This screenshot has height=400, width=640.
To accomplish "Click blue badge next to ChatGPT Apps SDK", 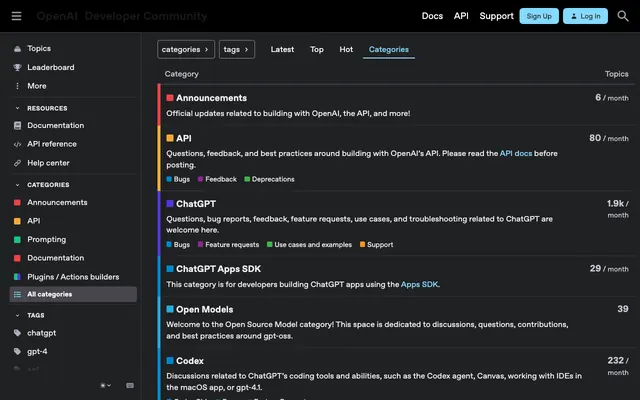I will pyautogui.click(x=170, y=269).
